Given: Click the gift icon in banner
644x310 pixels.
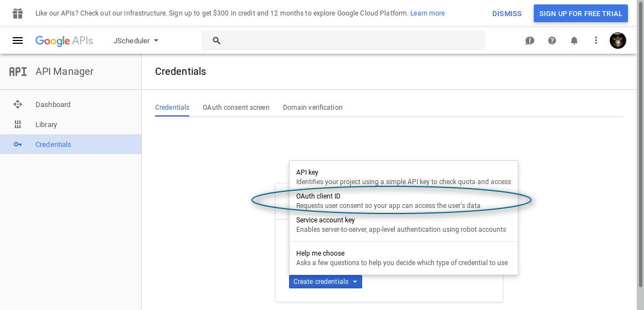Looking at the screenshot, I should click(18, 13).
